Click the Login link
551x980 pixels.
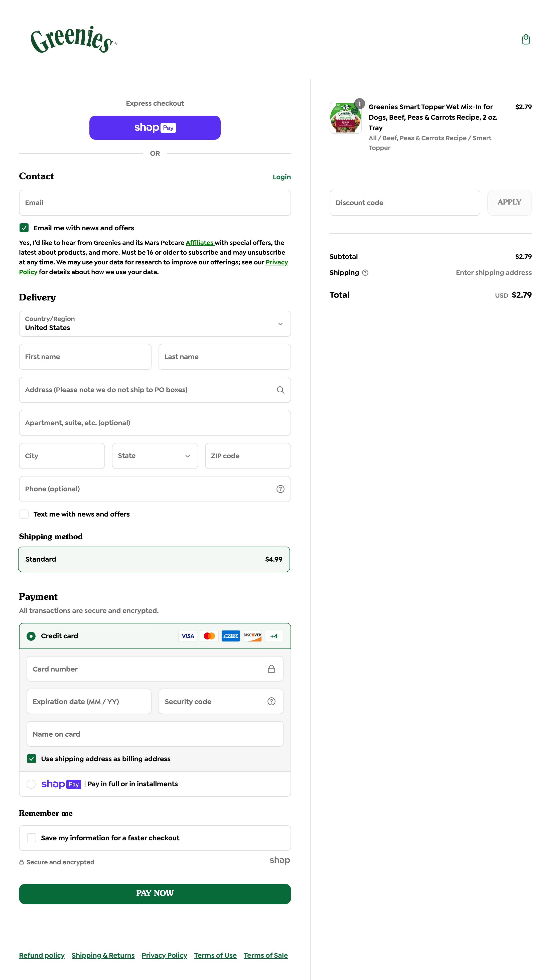click(x=281, y=177)
